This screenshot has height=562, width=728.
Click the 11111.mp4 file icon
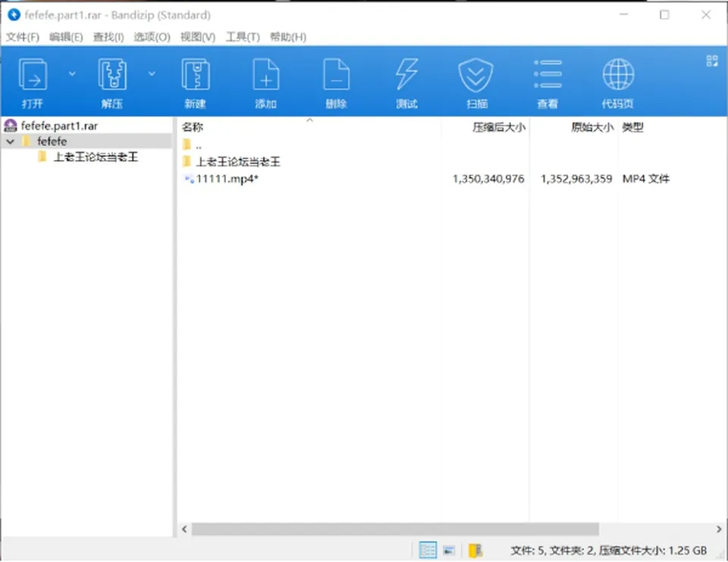click(189, 179)
